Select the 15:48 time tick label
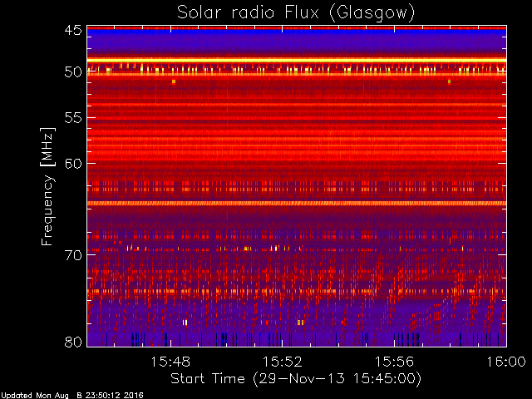Viewport: 532px width, 399px height. pos(170,362)
